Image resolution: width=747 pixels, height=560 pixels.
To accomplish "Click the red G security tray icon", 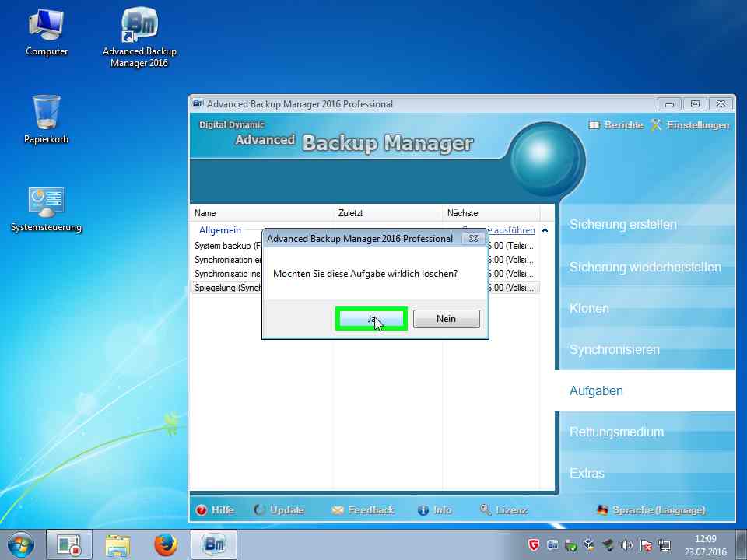I will point(534,544).
